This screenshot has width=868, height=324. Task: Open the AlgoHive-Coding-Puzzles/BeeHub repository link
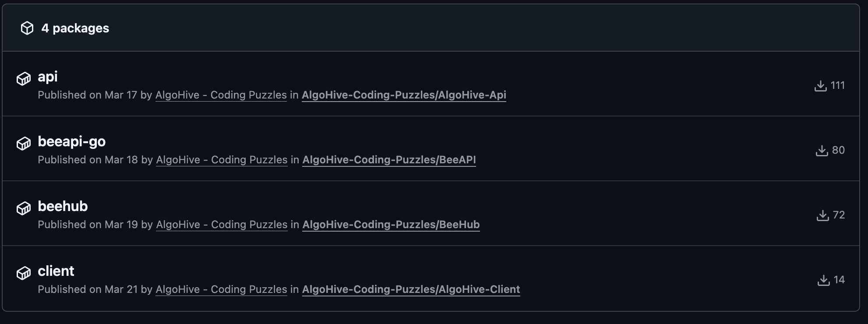pos(391,225)
